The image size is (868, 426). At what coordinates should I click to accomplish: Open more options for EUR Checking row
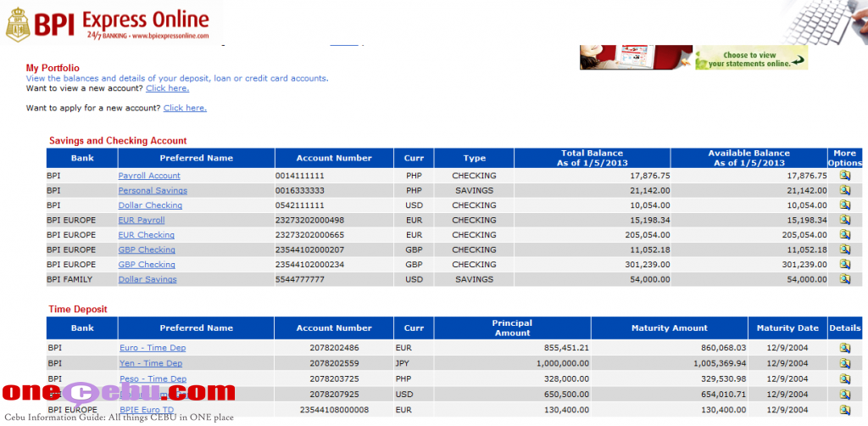click(x=845, y=235)
